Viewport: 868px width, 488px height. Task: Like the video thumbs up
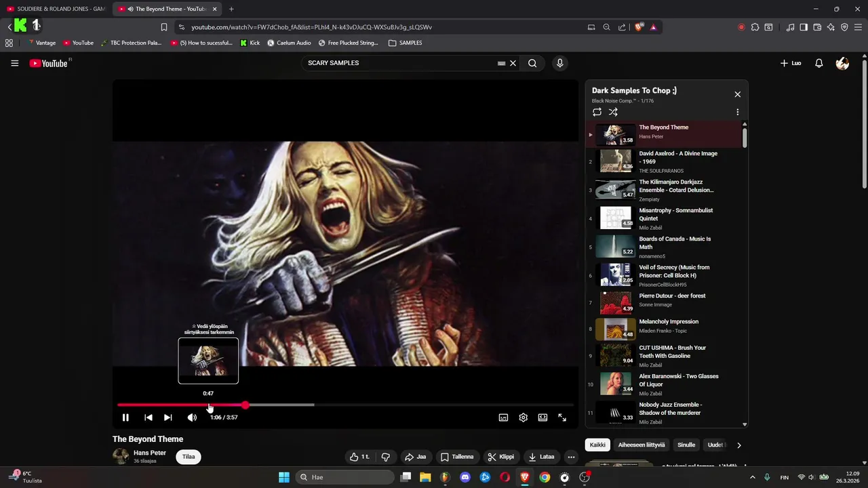pos(359,457)
